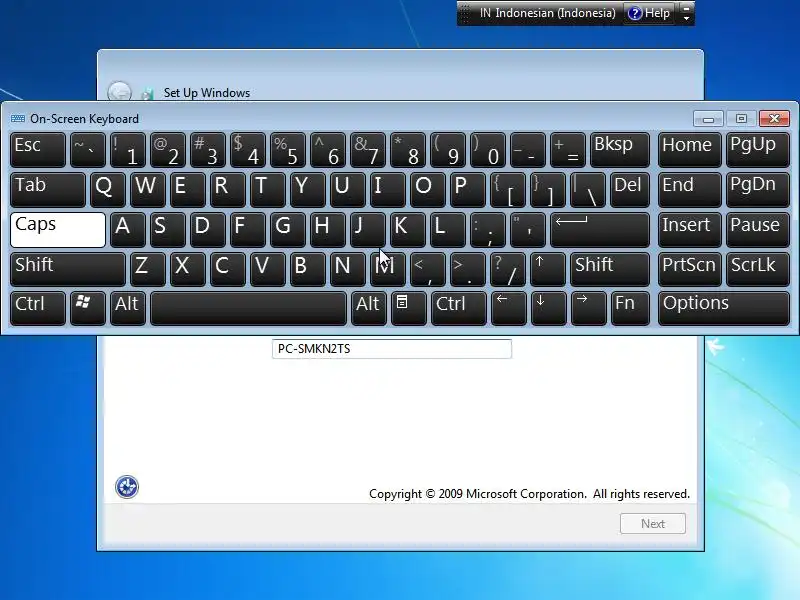Viewport: 800px width, 600px height.
Task: Click the PgDn key
Action: click(758, 190)
